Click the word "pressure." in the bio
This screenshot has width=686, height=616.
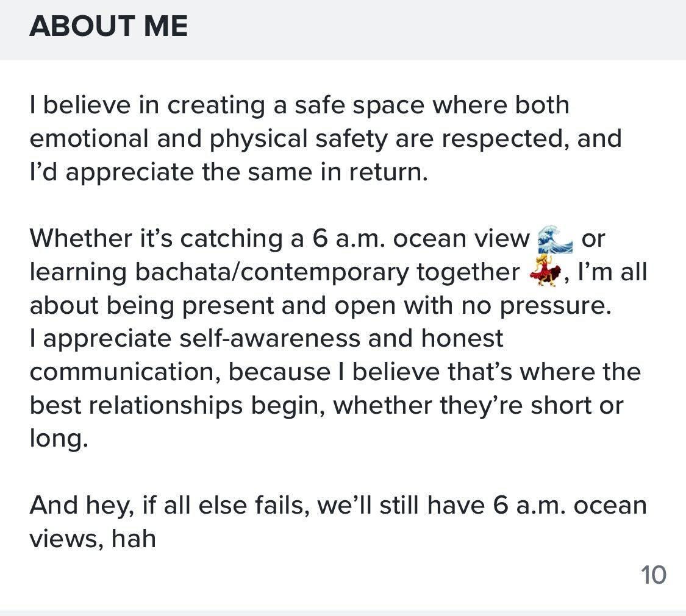[555, 306]
